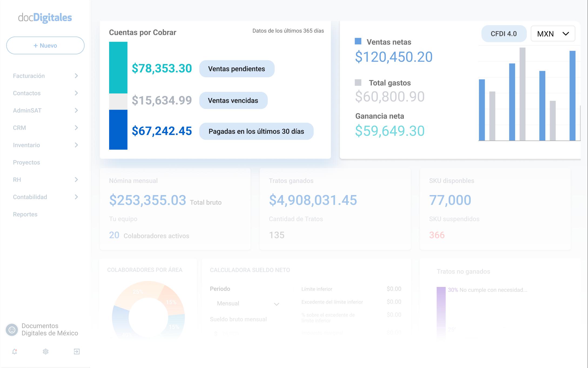
Task: Click the + Nuevo button
Action: tap(45, 45)
